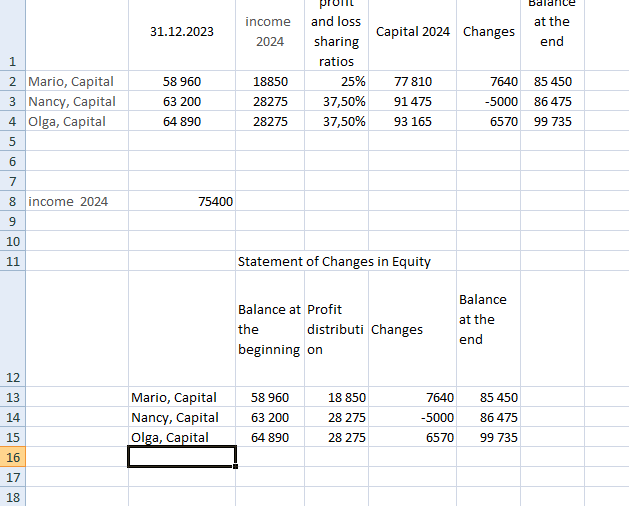Select the "31.12.2023" header cell
This screenshot has height=506, width=629.
(182, 32)
